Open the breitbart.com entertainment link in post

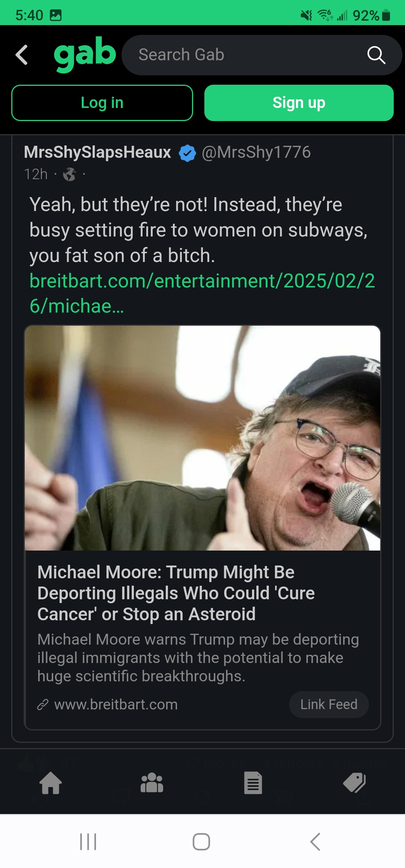point(202,293)
